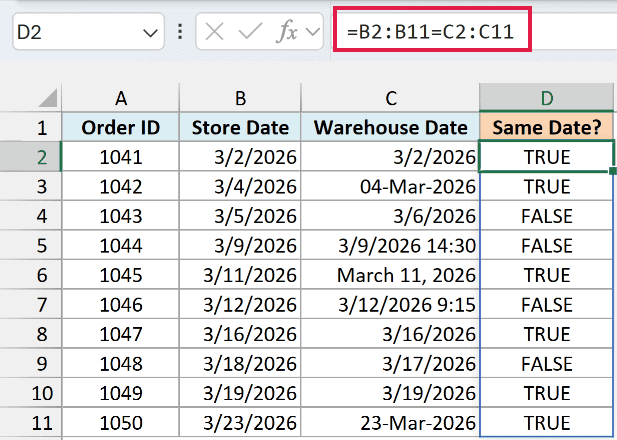
Task: Click the fill handle of cell D2
Action: [612, 171]
